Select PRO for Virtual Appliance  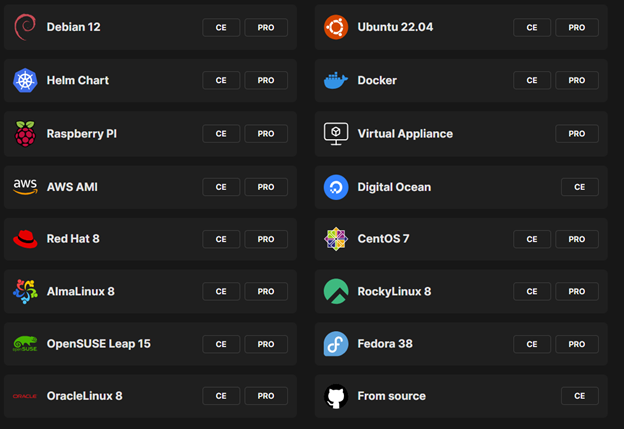click(x=577, y=134)
